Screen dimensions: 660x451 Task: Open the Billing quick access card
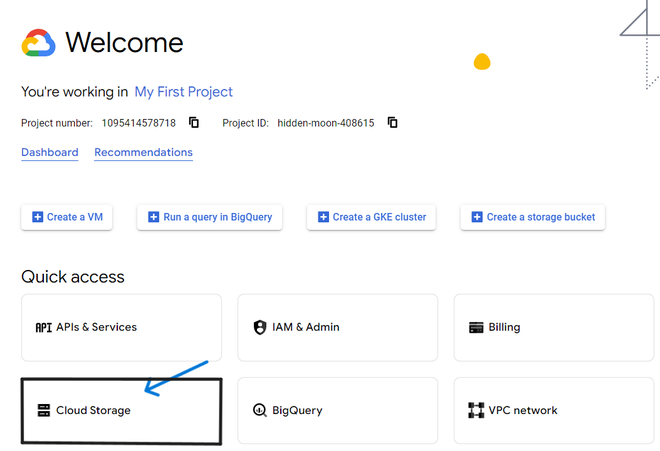point(554,327)
